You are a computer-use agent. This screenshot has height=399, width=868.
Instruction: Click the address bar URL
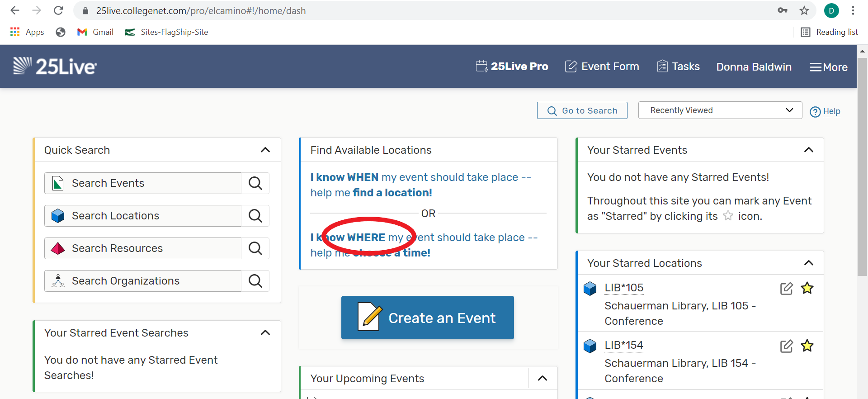201,10
